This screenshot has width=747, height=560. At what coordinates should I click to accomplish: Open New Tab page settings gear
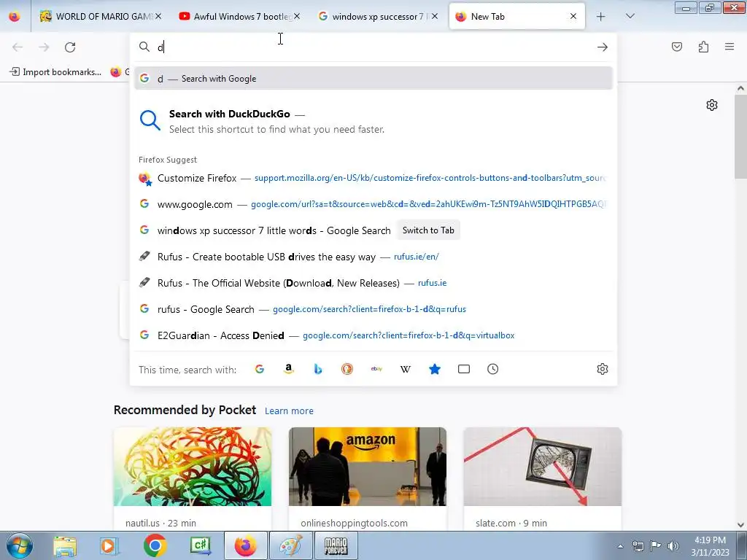tap(712, 105)
